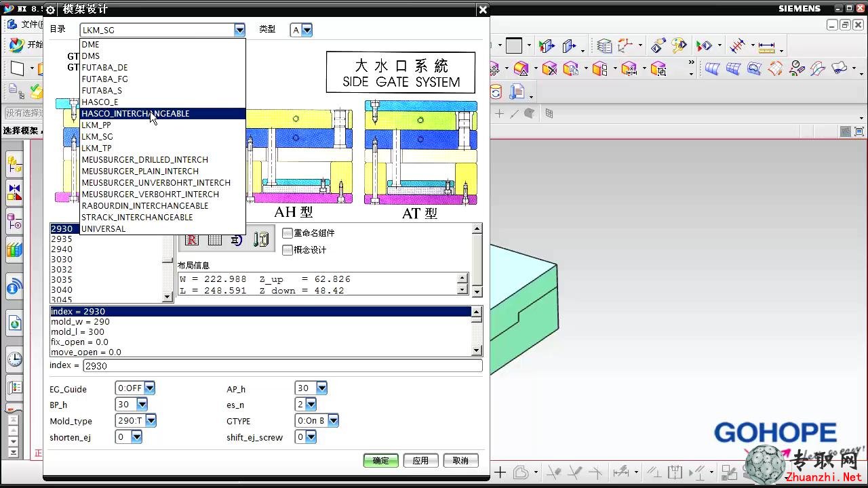Choose DME from the catalog dropdown list
This screenshot has height=488, width=868.
(162, 45)
